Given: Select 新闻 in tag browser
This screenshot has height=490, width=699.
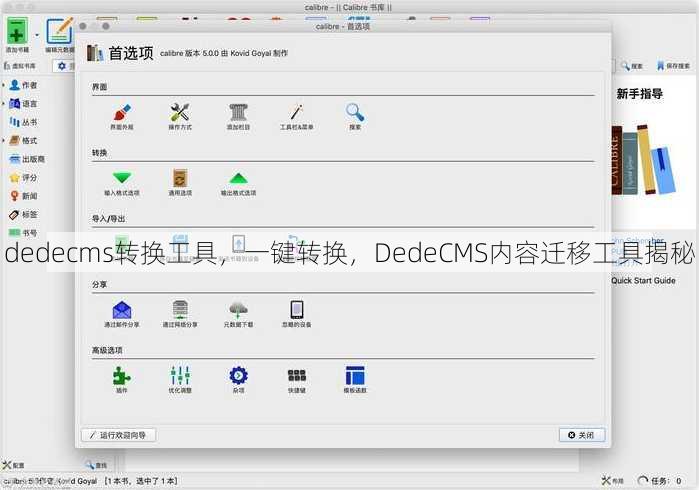Looking at the screenshot, I should (x=24, y=196).
